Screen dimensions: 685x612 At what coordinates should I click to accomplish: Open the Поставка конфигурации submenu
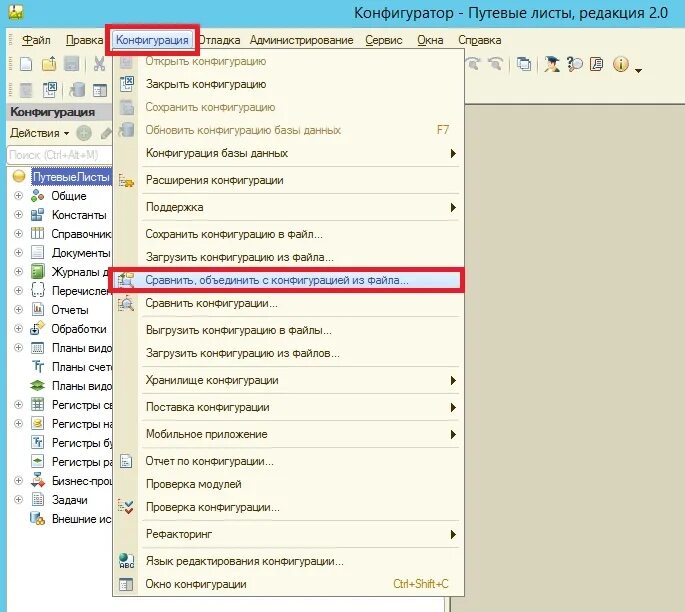286,407
